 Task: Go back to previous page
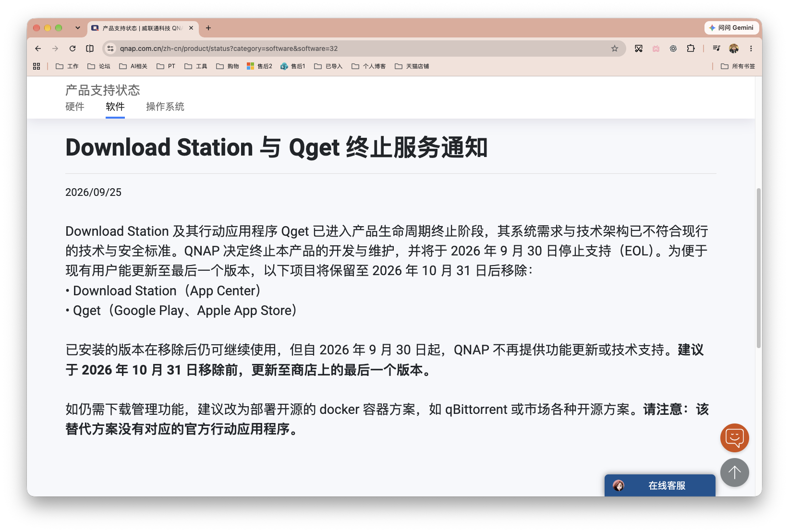click(x=38, y=48)
